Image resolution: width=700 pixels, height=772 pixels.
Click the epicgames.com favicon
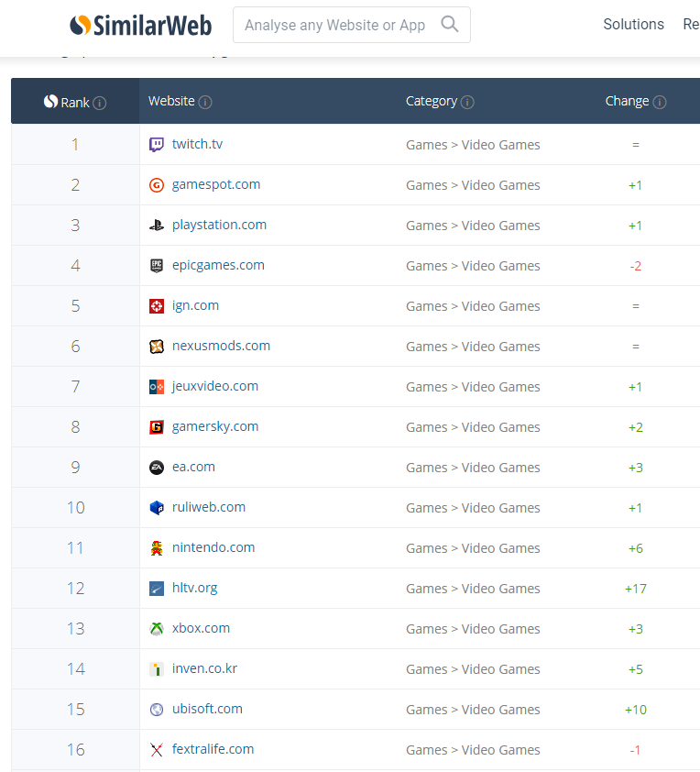157,266
